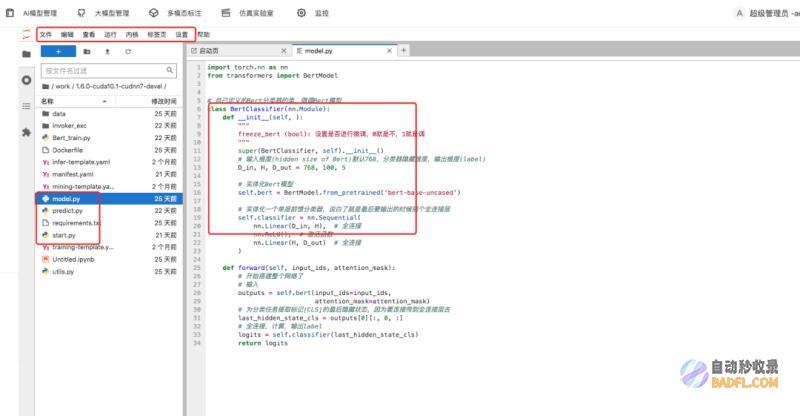Click the 大模型管理 icon
This screenshot has width=800, height=416.
pos(82,13)
